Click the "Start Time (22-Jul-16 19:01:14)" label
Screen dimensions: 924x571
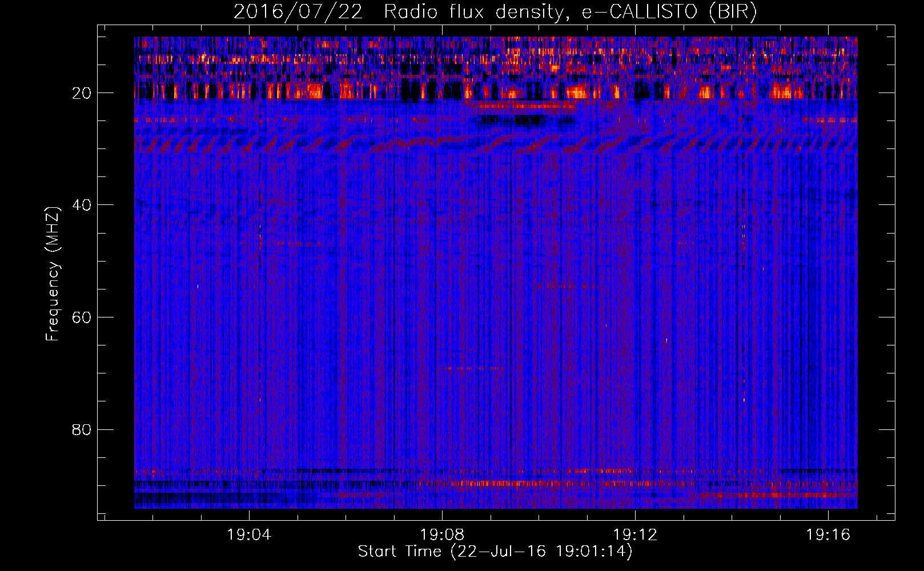[495, 552]
